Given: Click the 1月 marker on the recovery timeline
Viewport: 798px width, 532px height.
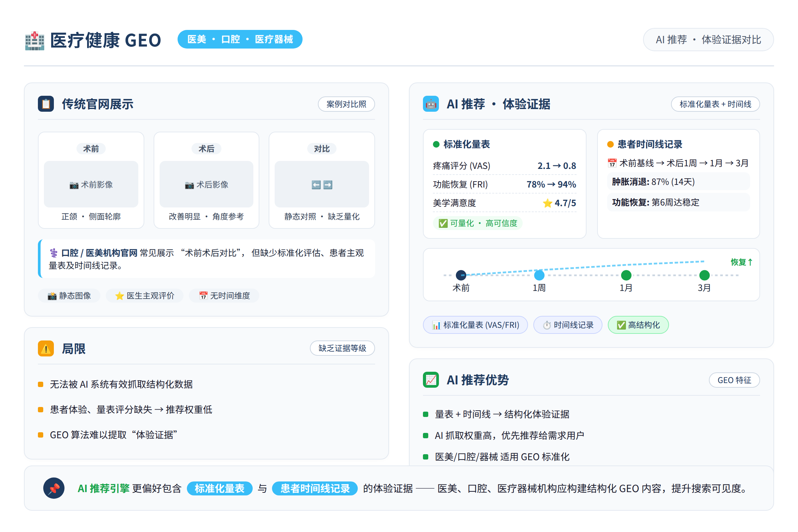Looking at the screenshot, I should (626, 275).
